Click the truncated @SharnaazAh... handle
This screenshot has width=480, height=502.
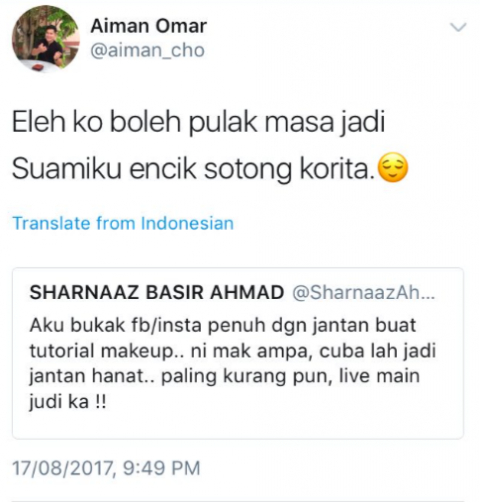(x=363, y=292)
